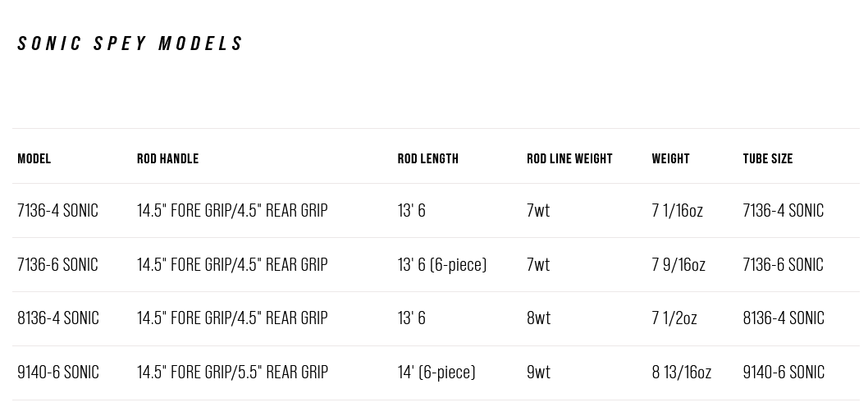Image resolution: width=868 pixels, height=407 pixels.
Task: Click the 7 1/16oz weight cell
Action: click(x=677, y=211)
